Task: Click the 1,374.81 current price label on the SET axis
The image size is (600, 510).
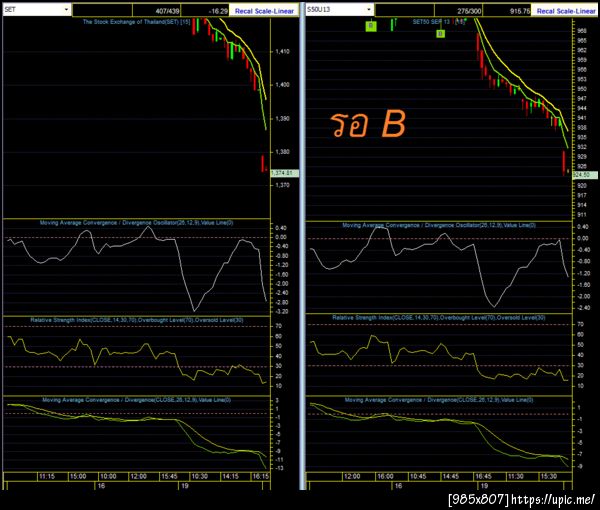Action: [284, 173]
